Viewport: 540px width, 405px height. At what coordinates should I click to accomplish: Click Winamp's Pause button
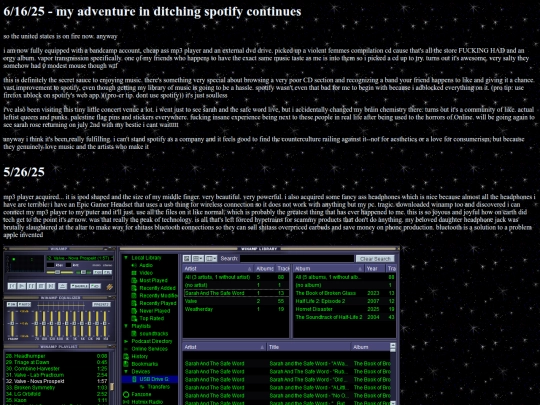[x=31, y=286]
